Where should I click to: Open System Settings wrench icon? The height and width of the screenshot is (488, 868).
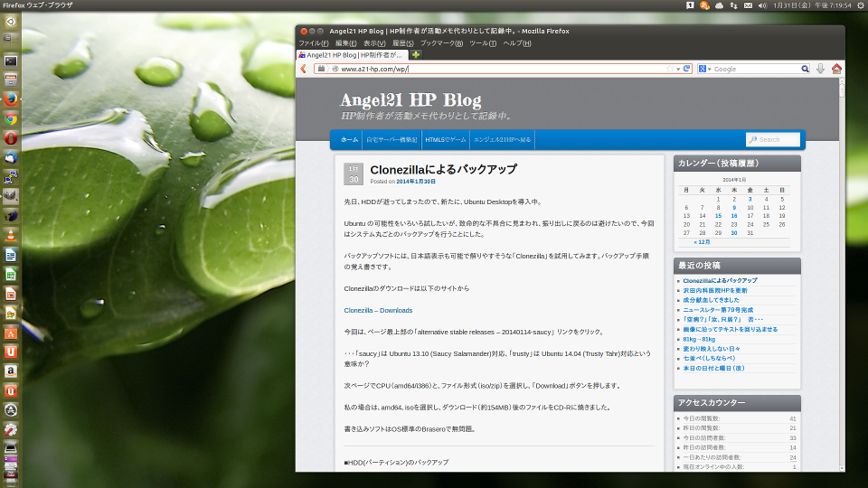(x=11, y=429)
